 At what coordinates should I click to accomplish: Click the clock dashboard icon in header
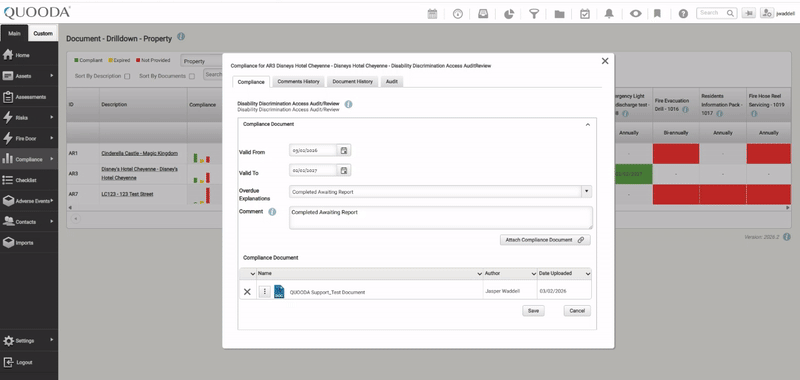458,14
